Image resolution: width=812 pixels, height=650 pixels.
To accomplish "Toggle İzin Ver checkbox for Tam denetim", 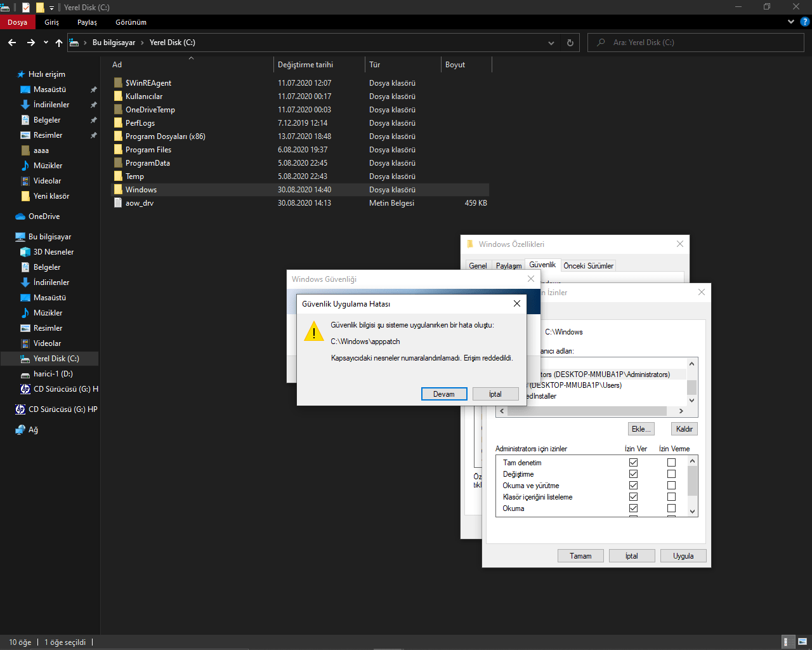I will 633,463.
